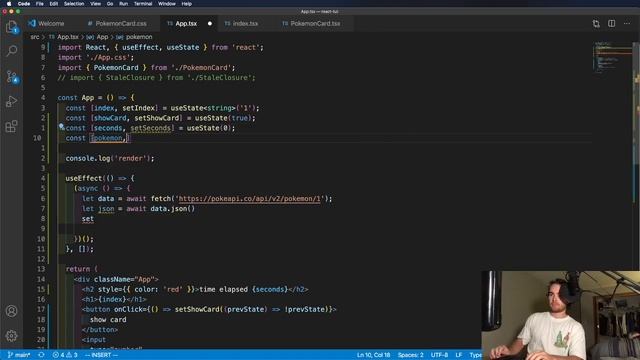Open the Edit menu
Screen dimensions: 640x360
point(53,4)
